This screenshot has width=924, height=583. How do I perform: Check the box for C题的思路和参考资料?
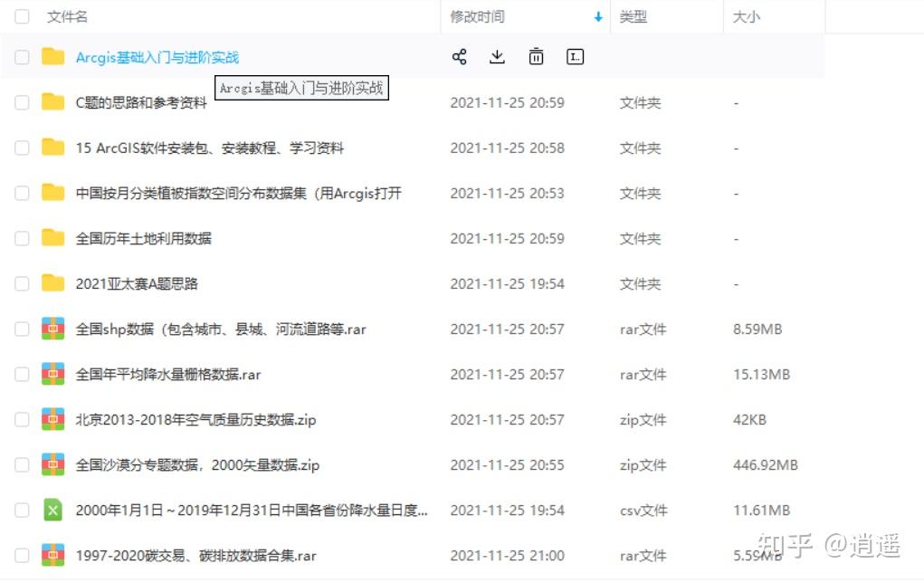[22, 102]
